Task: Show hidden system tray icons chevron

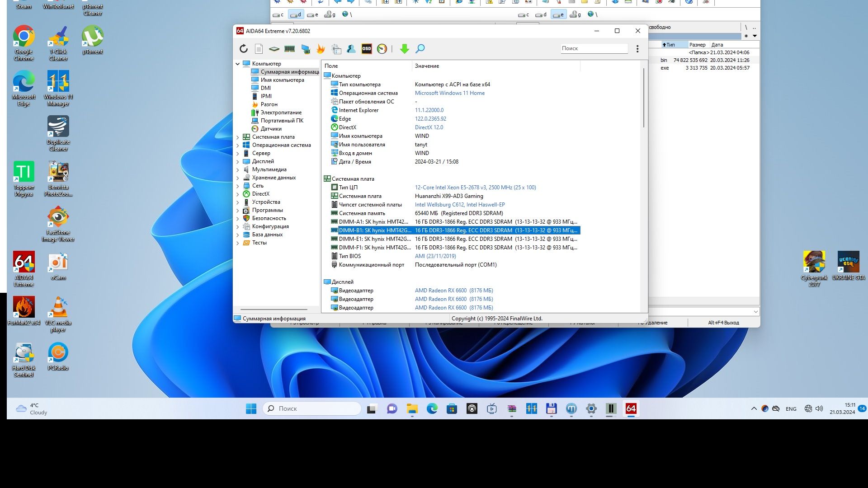Action: (x=754, y=408)
